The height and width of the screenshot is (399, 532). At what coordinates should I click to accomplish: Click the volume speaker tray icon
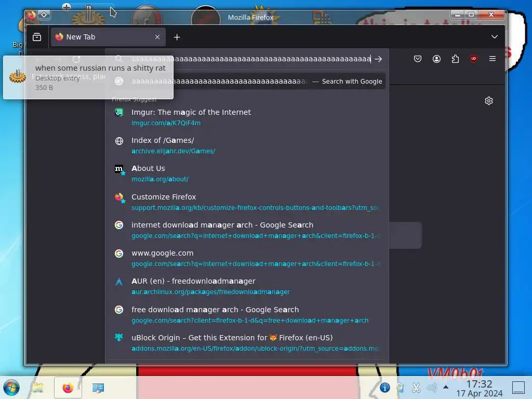(x=431, y=388)
